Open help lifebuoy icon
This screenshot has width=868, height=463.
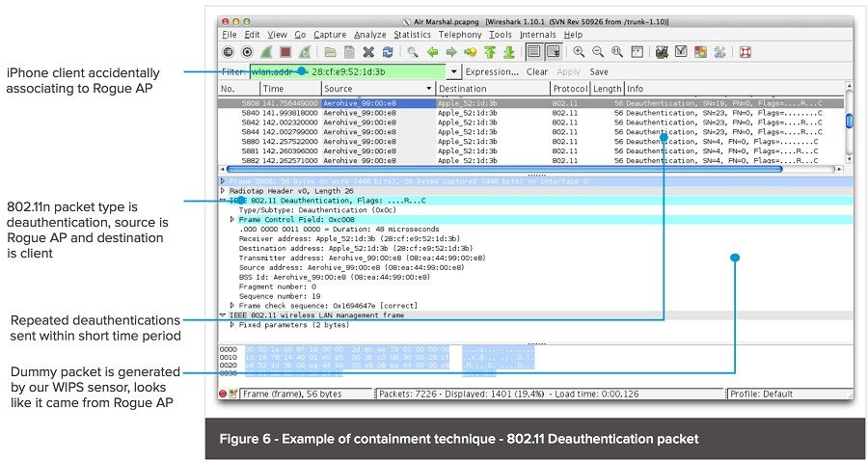pos(746,52)
